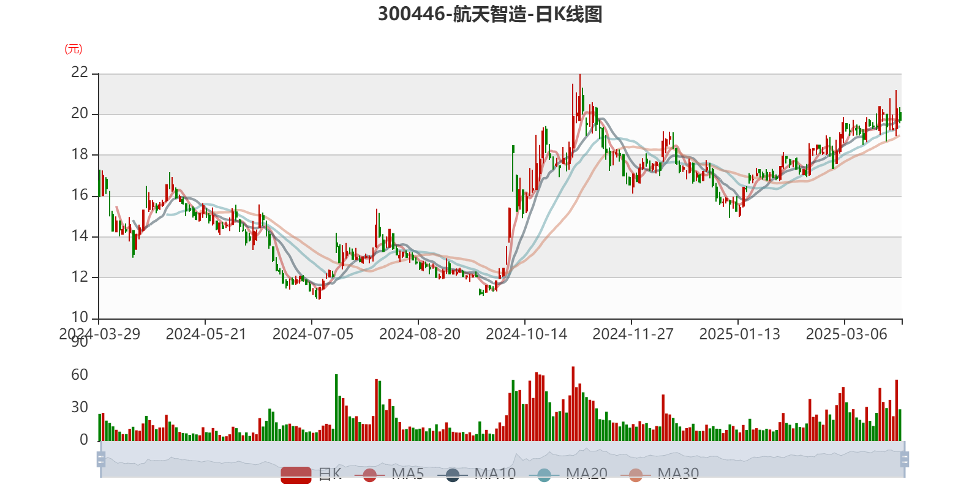Screen dimensions: 980x490
Task: Click the 2024-05-21 date axis label
Action: [206, 334]
